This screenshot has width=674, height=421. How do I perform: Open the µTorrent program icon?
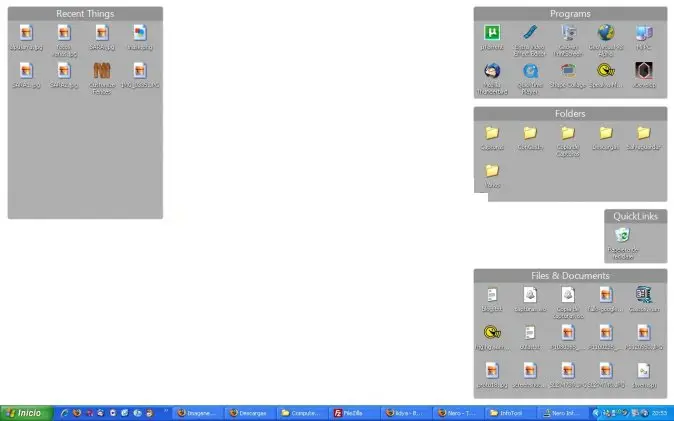click(x=492, y=33)
